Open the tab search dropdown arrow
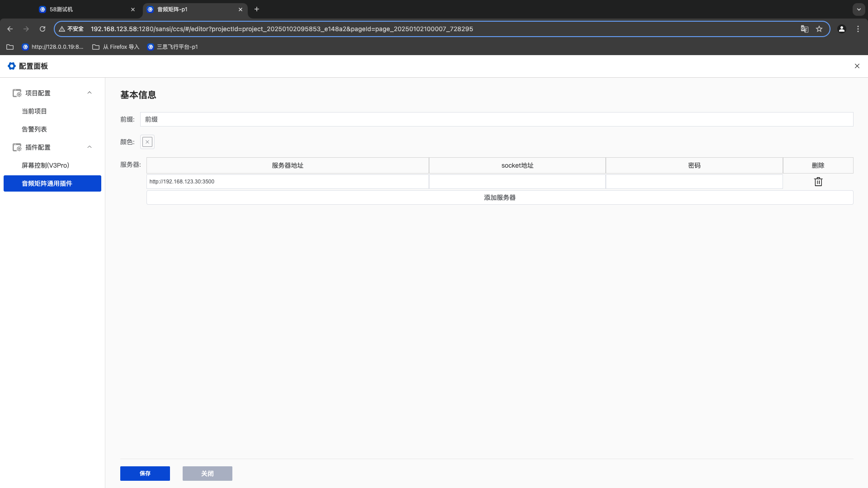This screenshot has width=868, height=488. (859, 9)
